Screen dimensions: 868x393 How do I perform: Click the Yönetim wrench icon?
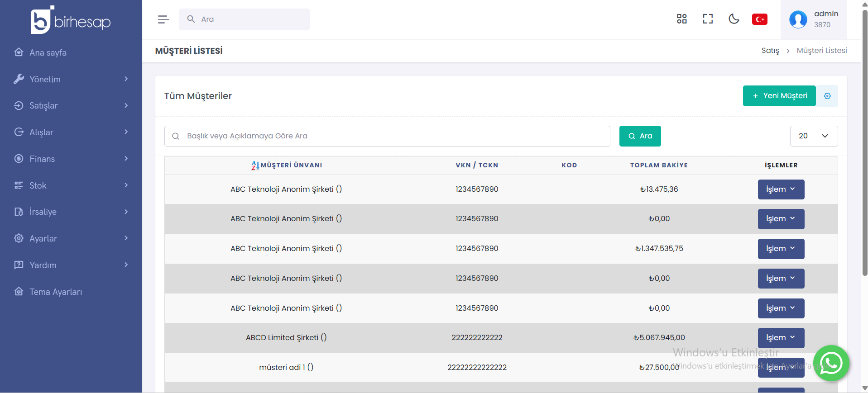pyautogui.click(x=19, y=79)
